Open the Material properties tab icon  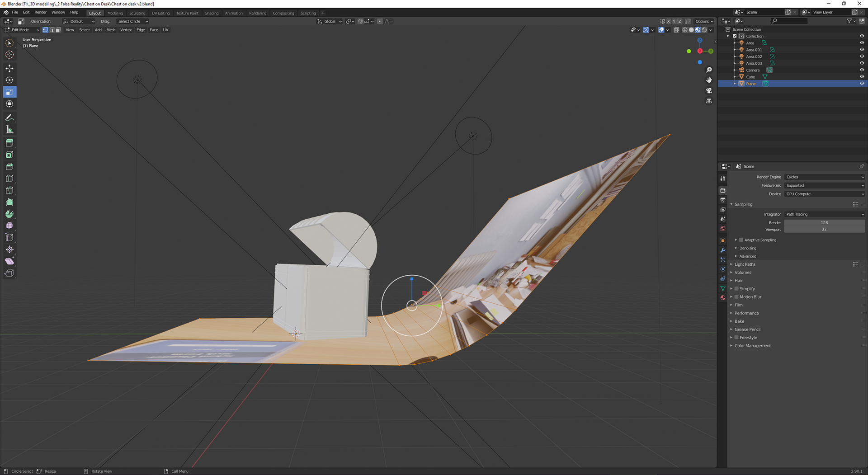click(723, 297)
